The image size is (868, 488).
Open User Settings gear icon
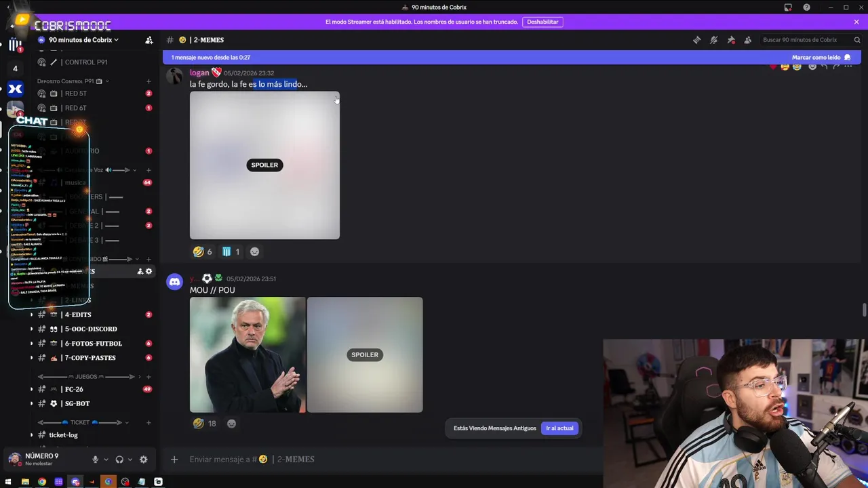(143, 460)
